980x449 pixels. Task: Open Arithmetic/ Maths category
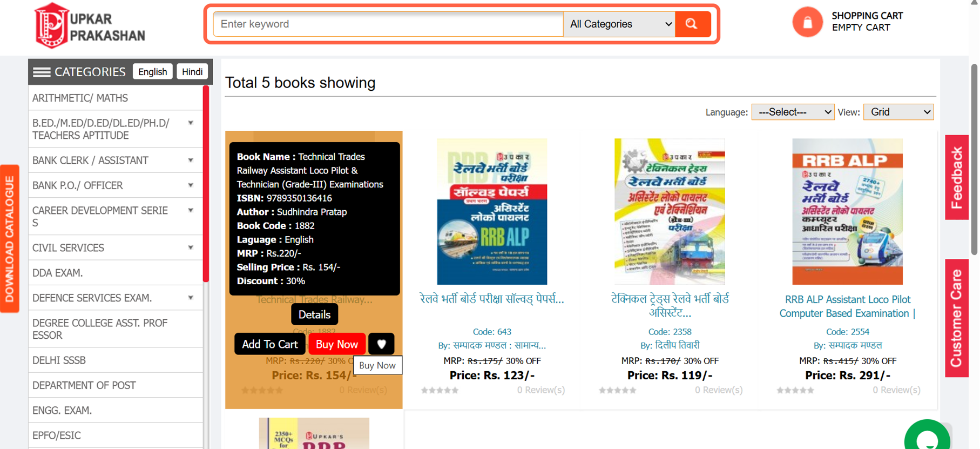pyautogui.click(x=116, y=98)
